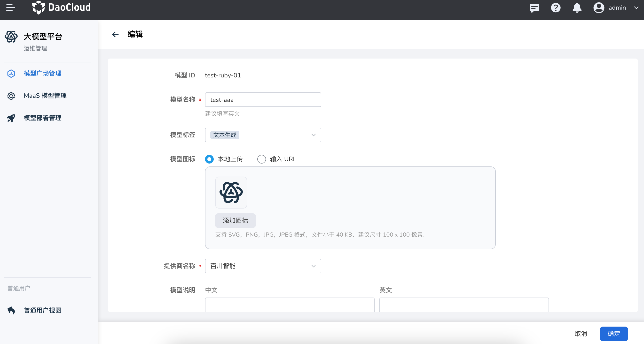This screenshot has height=344, width=644.
Task: Open the 模型广场管理 sidebar section
Action: pos(42,73)
